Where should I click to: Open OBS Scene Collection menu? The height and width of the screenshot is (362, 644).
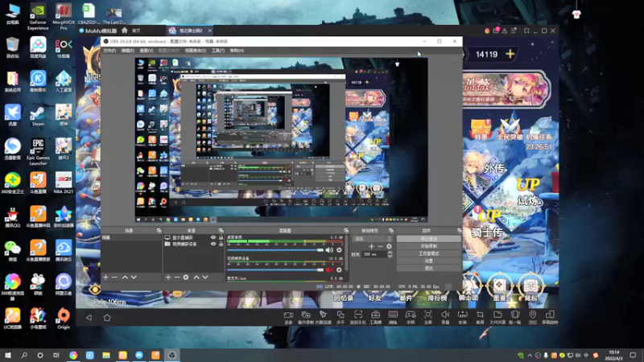coord(196,51)
